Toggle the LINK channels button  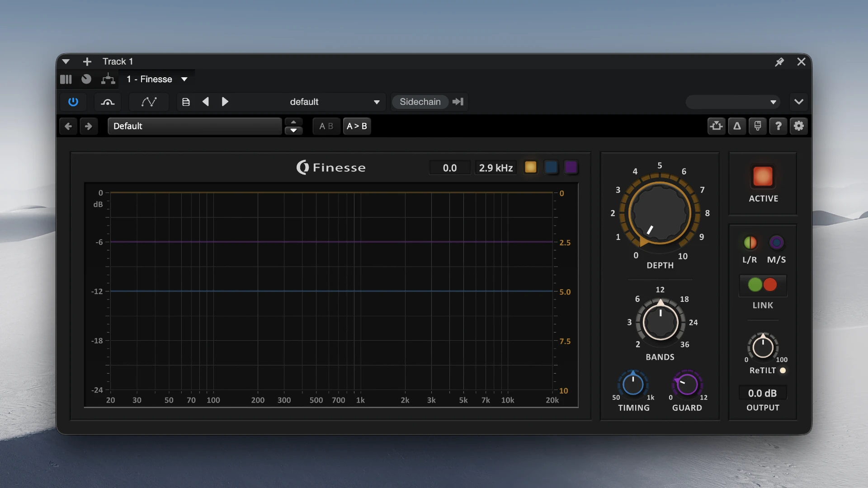(763, 285)
